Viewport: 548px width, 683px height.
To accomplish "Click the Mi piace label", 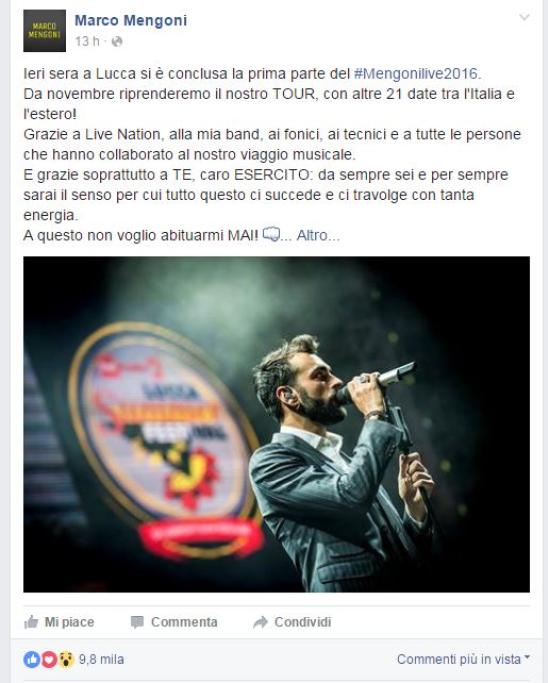I will click(69, 622).
